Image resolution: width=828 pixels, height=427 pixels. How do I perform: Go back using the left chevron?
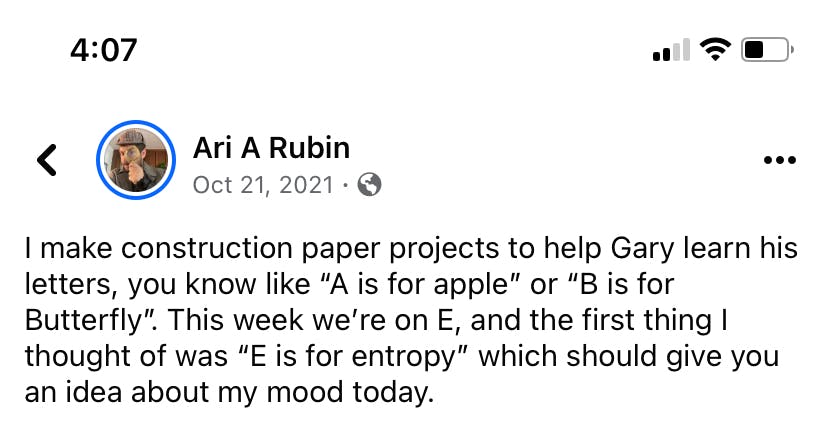(x=47, y=159)
